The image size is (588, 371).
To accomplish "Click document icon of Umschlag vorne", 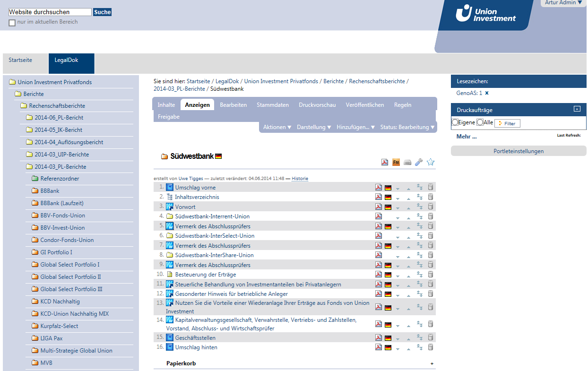I will [170, 187].
